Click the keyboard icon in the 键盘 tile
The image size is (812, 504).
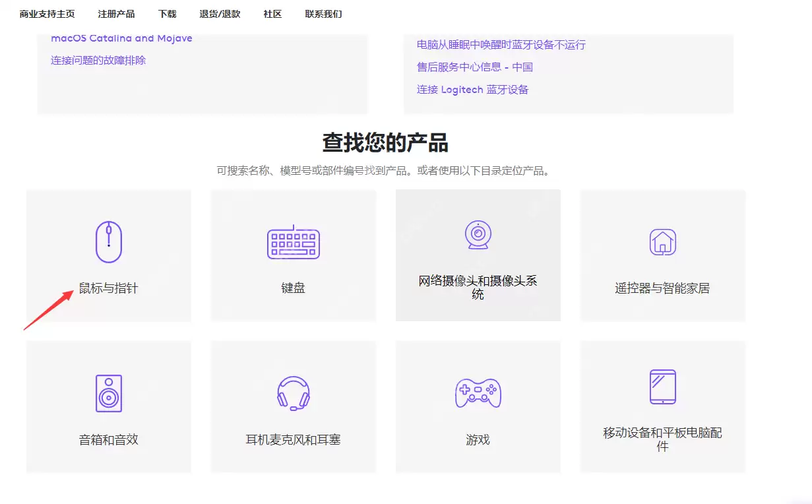(x=293, y=242)
